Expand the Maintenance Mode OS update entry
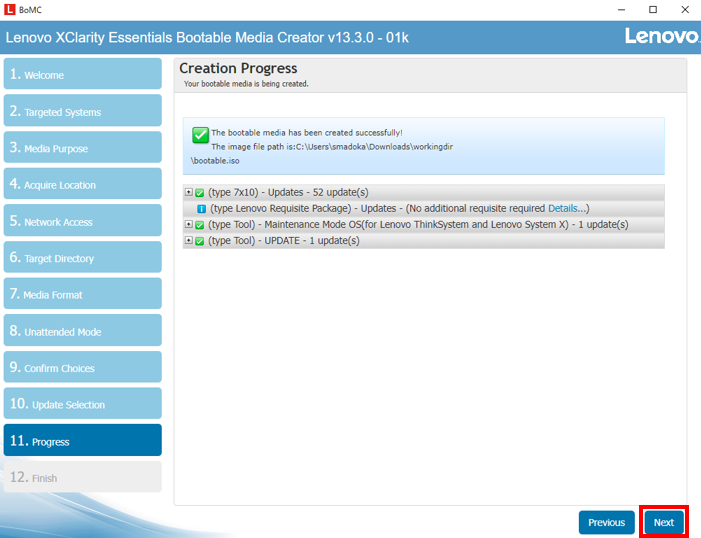 189,225
